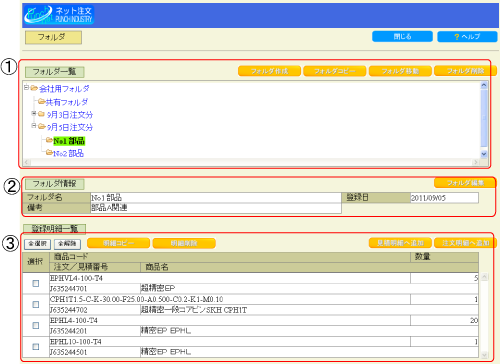This screenshot has width=500, height=364.
Task: Click the product code EPHL4-100-T4
Action: coord(74,321)
